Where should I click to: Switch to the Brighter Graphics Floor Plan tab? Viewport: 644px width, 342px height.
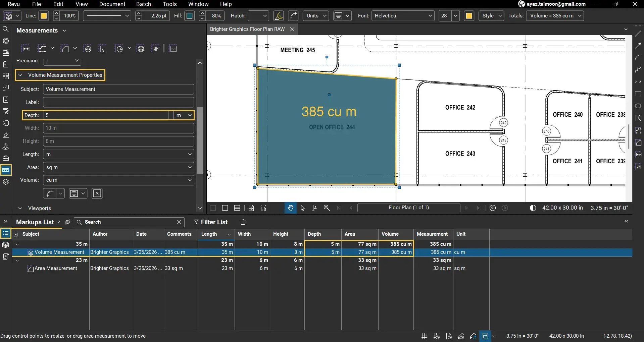pos(247,29)
